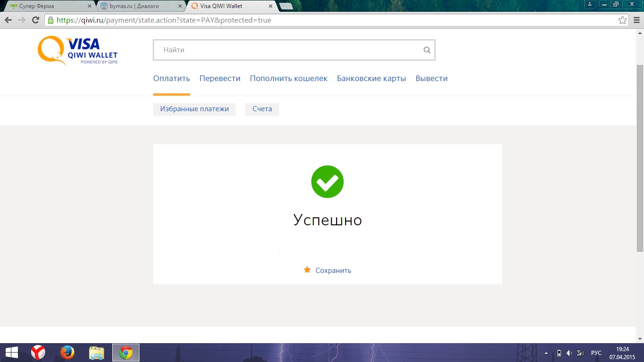The width and height of the screenshot is (644, 362).
Task: Click in the Найти search field
Action: coord(288,50)
